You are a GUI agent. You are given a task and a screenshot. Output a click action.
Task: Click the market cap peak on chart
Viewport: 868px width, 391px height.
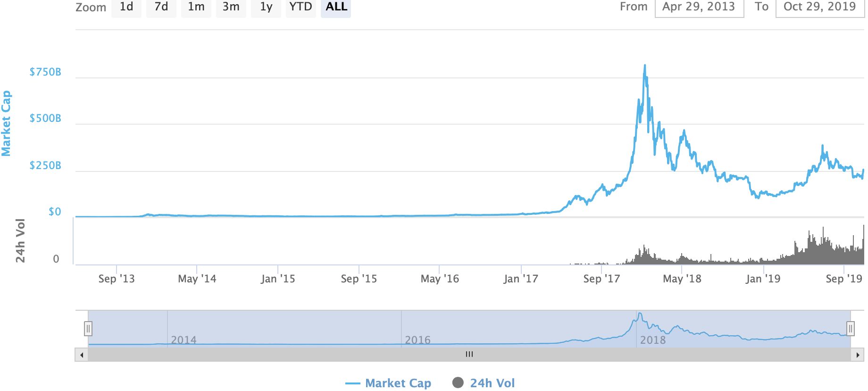(645, 66)
